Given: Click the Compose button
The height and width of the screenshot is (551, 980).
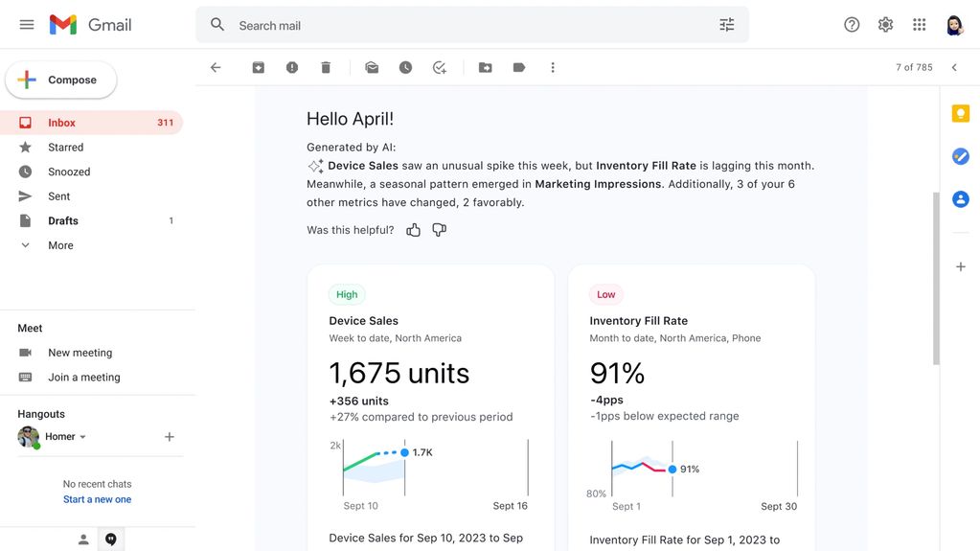Looking at the screenshot, I should point(61,80).
